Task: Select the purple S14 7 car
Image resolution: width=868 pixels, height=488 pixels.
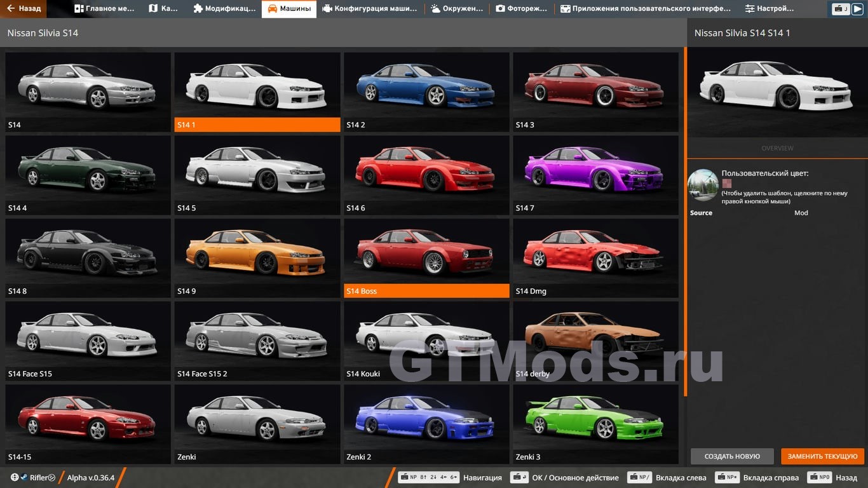Action: click(x=595, y=175)
